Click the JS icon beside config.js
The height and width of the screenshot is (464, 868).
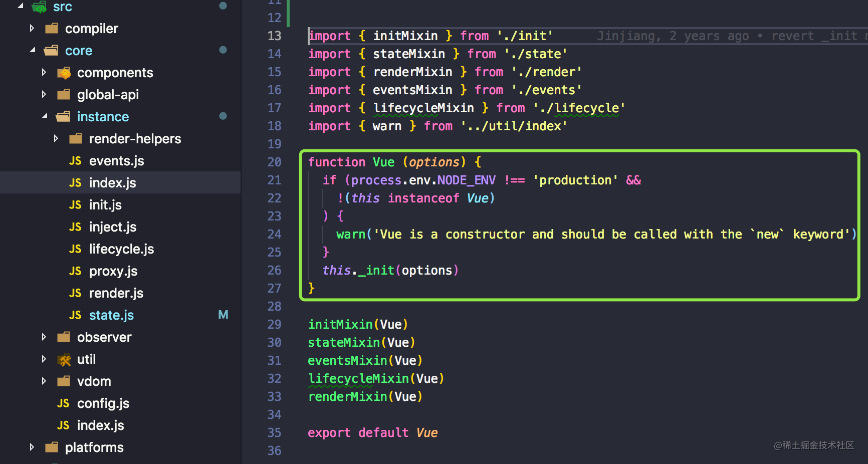click(x=63, y=403)
